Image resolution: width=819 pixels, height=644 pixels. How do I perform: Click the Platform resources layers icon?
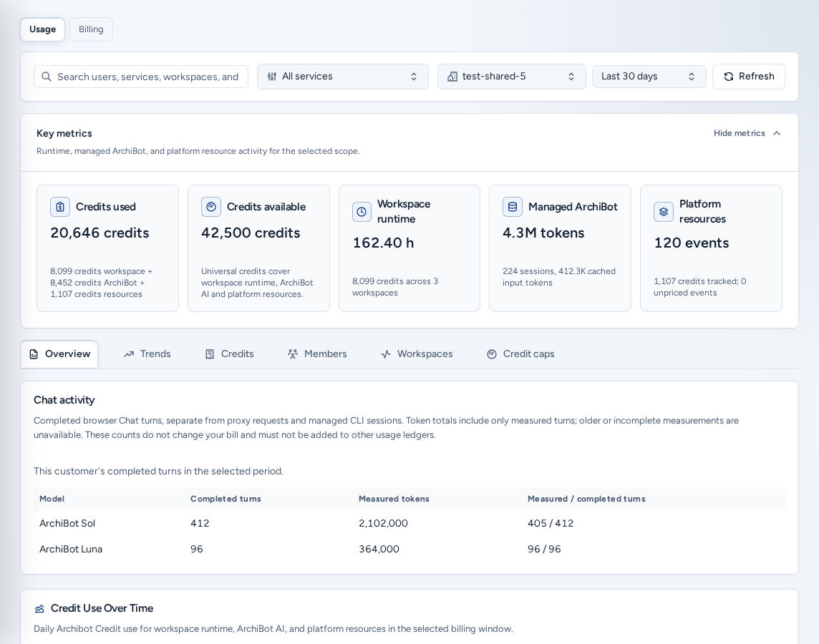pos(664,211)
